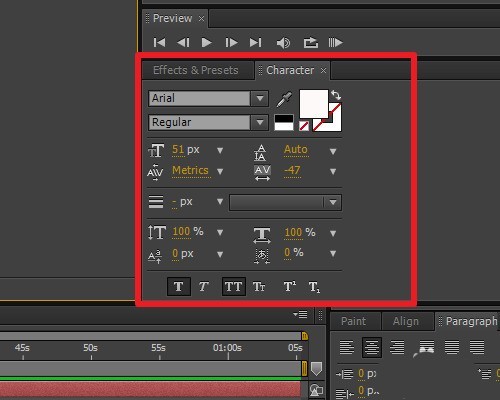Switch to the Align tab
Viewport: 500px width, 400px height.
[406, 321]
